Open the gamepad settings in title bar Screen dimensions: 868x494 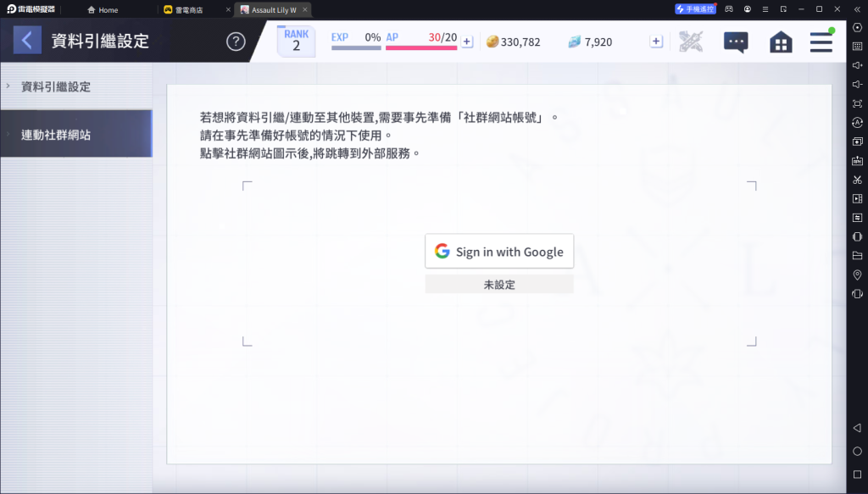tap(729, 9)
